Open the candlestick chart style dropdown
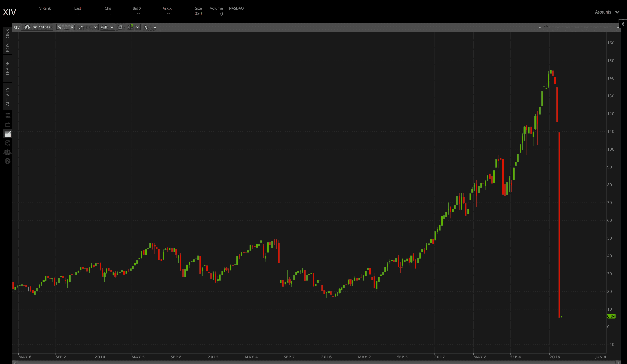Image resolution: width=627 pixels, height=364 pixels. [107, 27]
